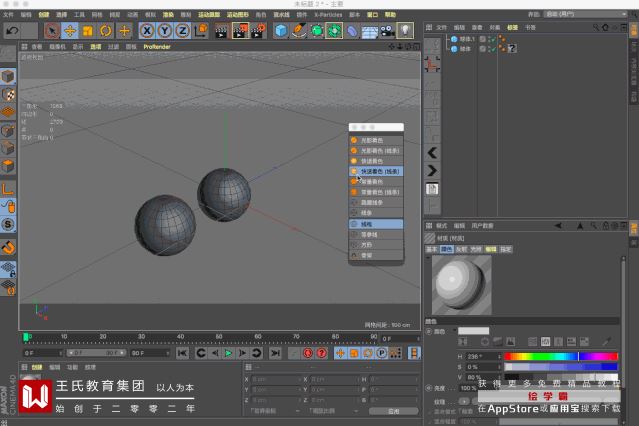
Task: Toggle the Z axis lock
Action: tap(183, 31)
